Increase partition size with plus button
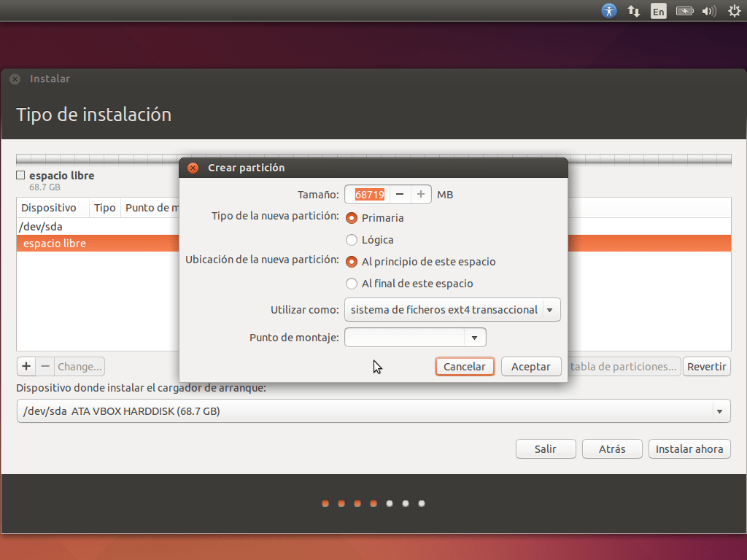This screenshot has width=747, height=560. [421, 195]
